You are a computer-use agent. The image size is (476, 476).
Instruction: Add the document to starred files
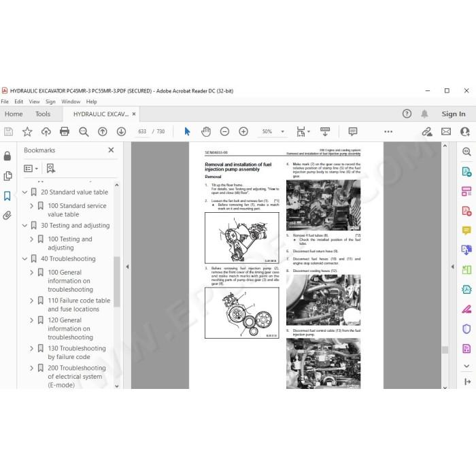coord(27,131)
